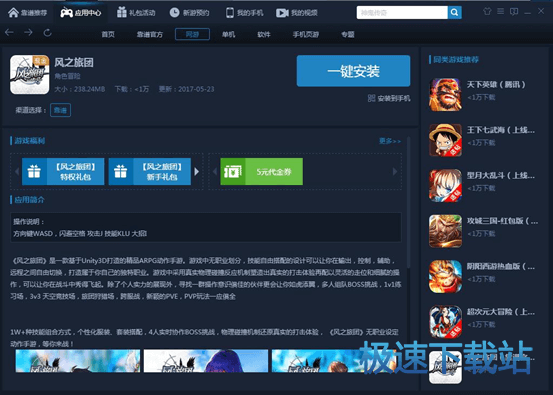Open the 礼包活动 gift section
The image size is (553, 395).
tap(136, 13)
